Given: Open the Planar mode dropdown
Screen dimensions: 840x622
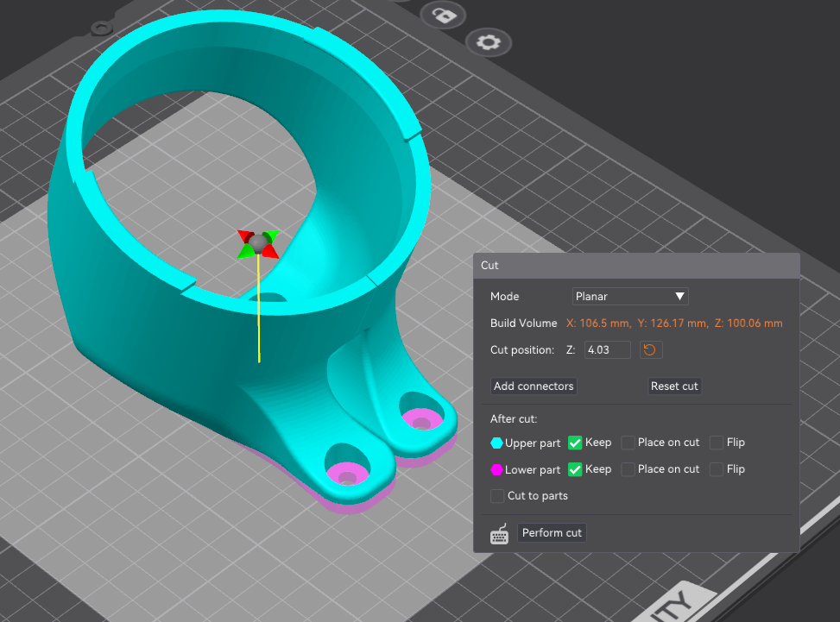Looking at the screenshot, I should pyautogui.click(x=630, y=297).
